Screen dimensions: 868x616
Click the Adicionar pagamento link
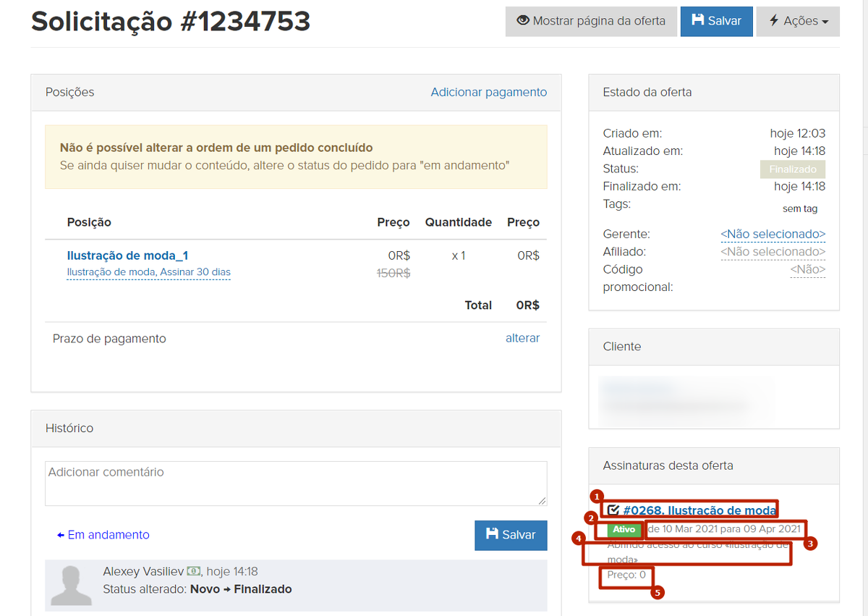click(489, 92)
